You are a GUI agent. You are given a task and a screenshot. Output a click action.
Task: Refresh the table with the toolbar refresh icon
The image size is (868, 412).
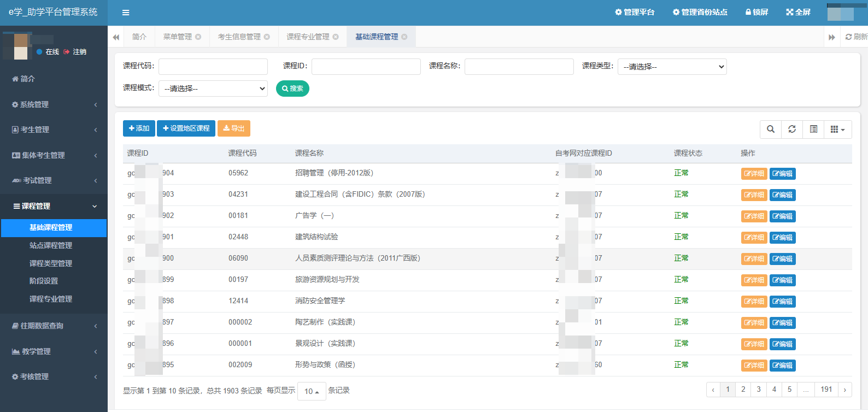tap(792, 130)
